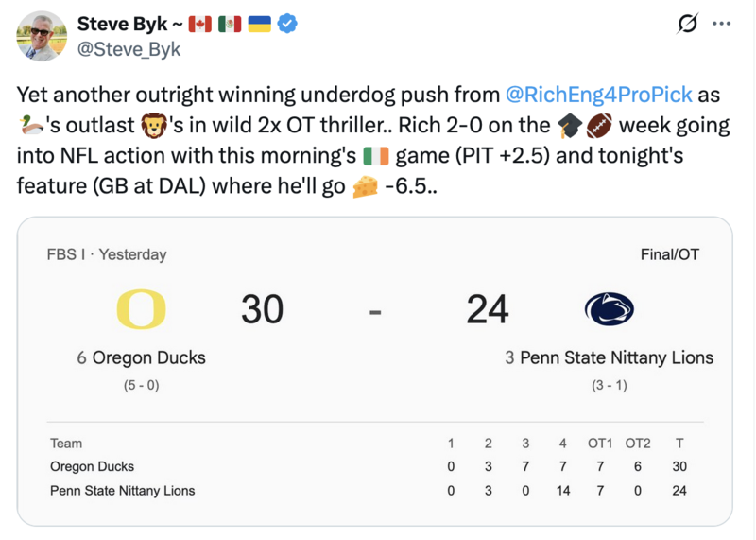
Task: Click the Penn State Nittany Lions logo
Action: [609, 309]
